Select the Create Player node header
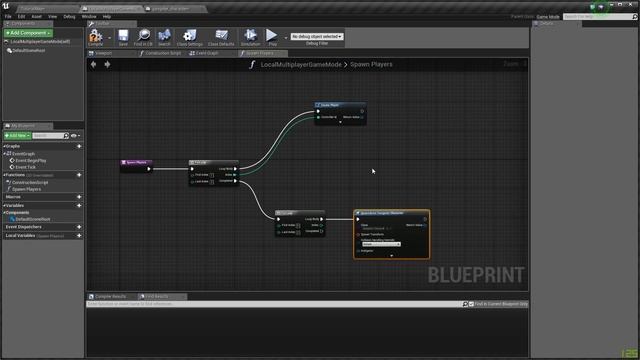 click(340, 105)
